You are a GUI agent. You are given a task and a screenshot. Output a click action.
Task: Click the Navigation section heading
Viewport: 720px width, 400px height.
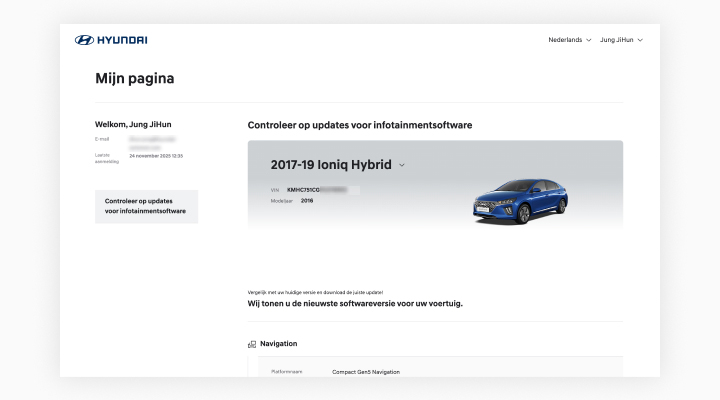[x=278, y=344]
